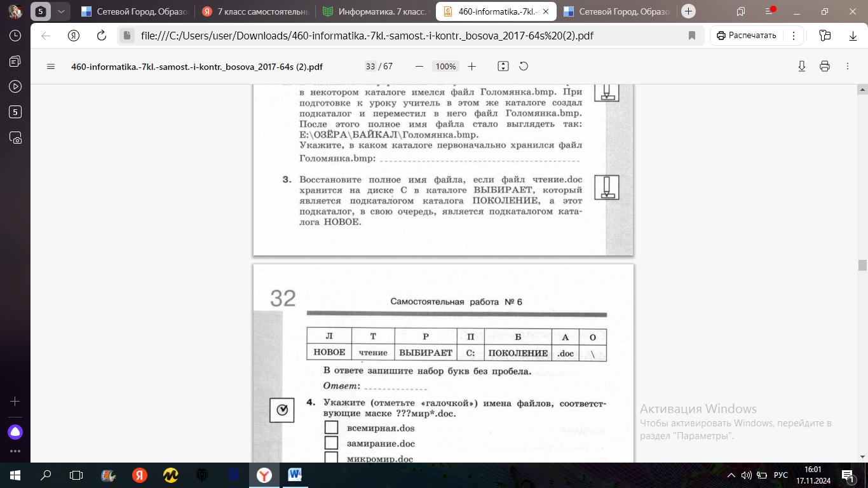The height and width of the screenshot is (488, 868).
Task: Rotate the PDF document
Action: point(524,66)
